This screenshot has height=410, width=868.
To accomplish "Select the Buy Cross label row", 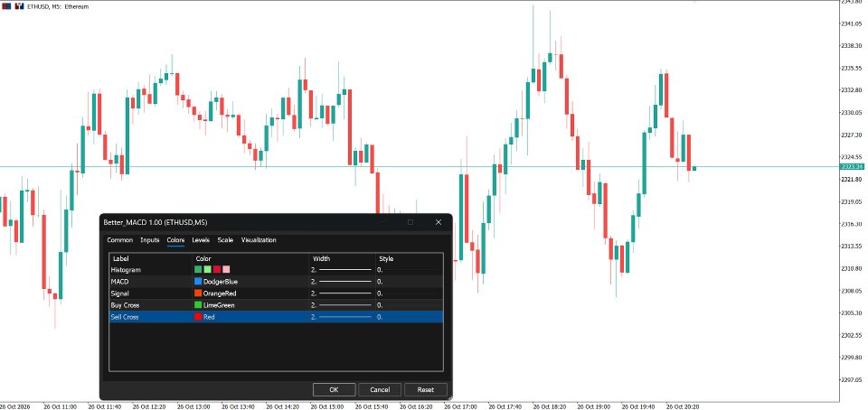I will click(x=125, y=305).
